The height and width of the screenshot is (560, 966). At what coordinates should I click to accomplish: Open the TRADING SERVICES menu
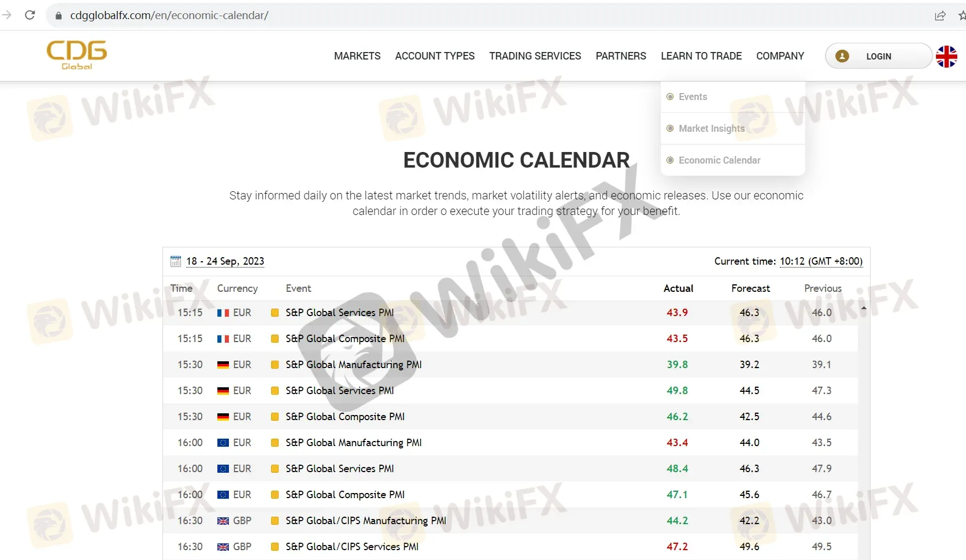pyautogui.click(x=535, y=56)
